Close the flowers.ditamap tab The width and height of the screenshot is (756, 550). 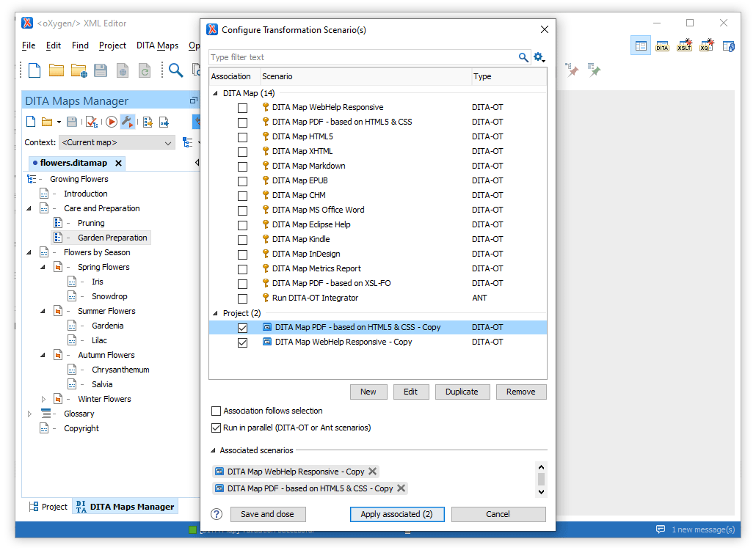118,164
